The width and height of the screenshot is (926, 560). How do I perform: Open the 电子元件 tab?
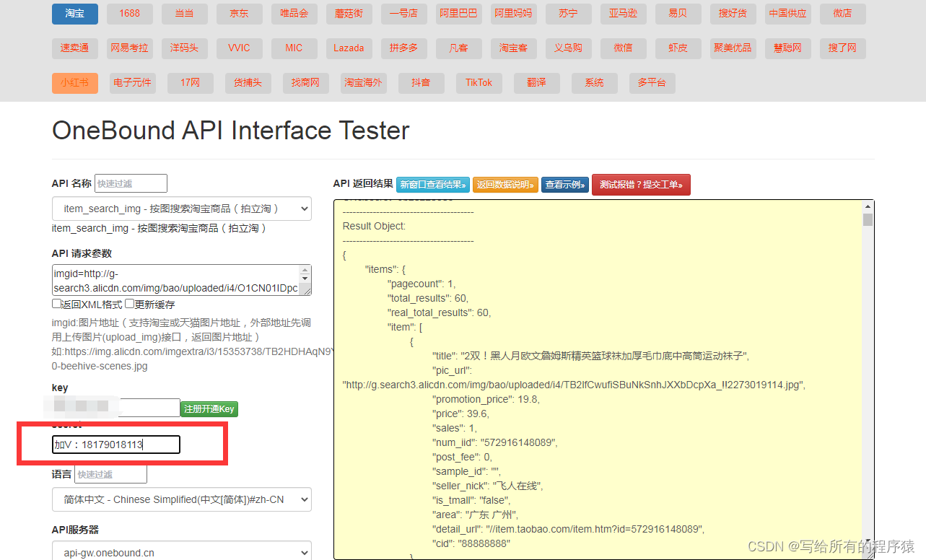point(133,83)
